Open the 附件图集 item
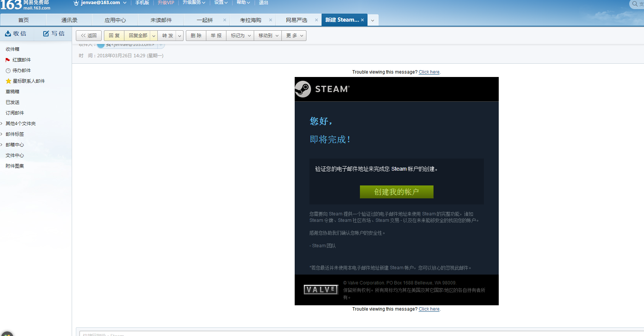The height and width of the screenshot is (336, 644). coord(15,166)
